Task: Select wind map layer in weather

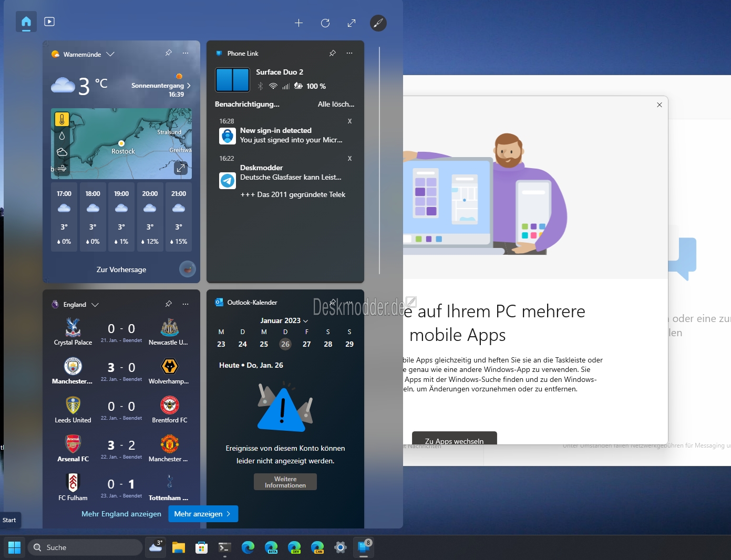Action: coord(62,168)
